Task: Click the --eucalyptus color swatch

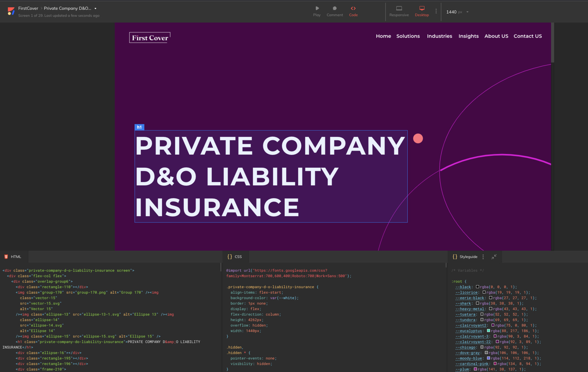Action: click(x=488, y=331)
